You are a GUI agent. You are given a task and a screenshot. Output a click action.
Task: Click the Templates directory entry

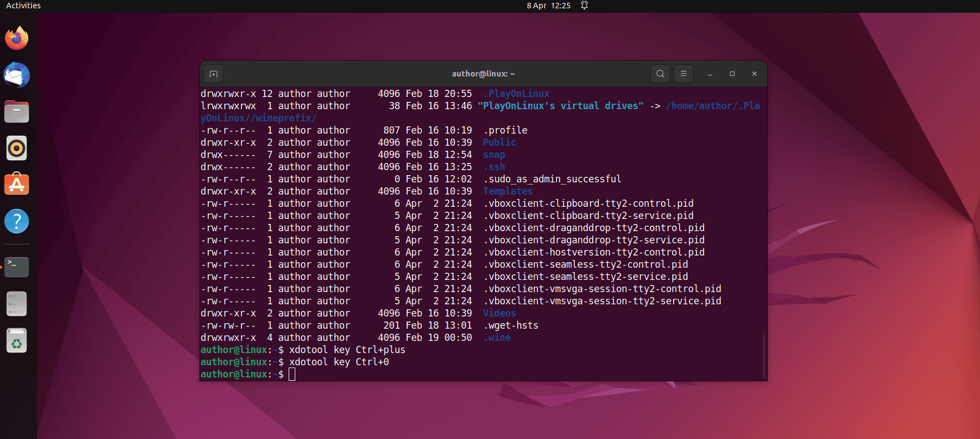click(x=508, y=191)
